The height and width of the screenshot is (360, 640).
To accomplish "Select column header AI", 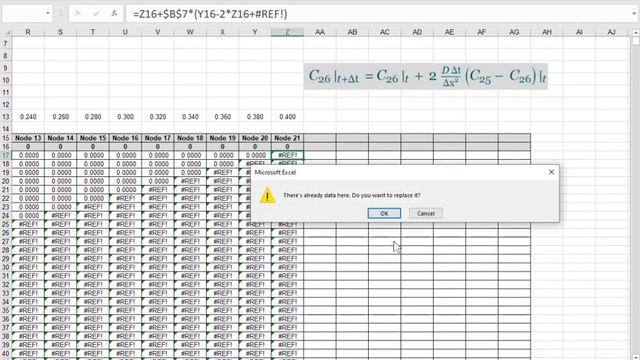I will click(x=579, y=32).
